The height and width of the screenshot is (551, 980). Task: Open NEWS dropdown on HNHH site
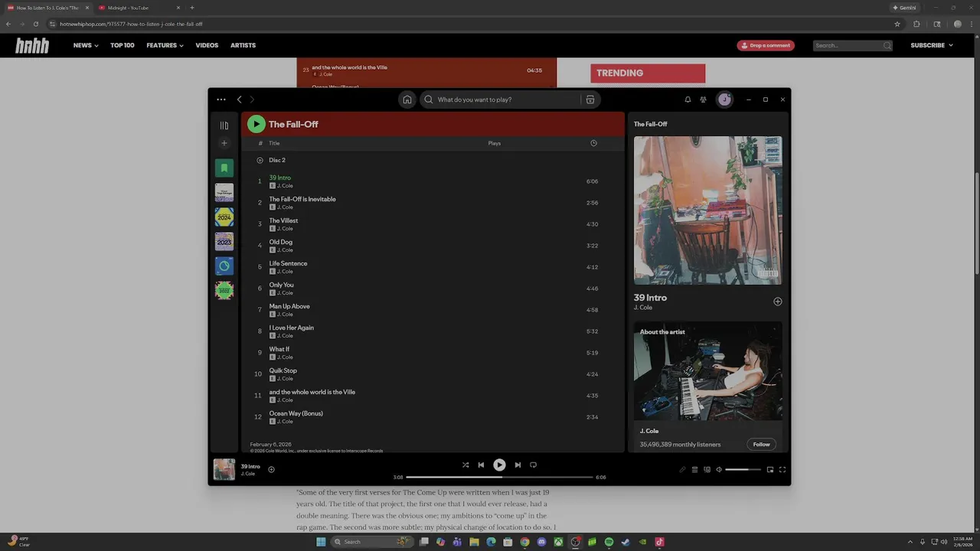point(86,45)
